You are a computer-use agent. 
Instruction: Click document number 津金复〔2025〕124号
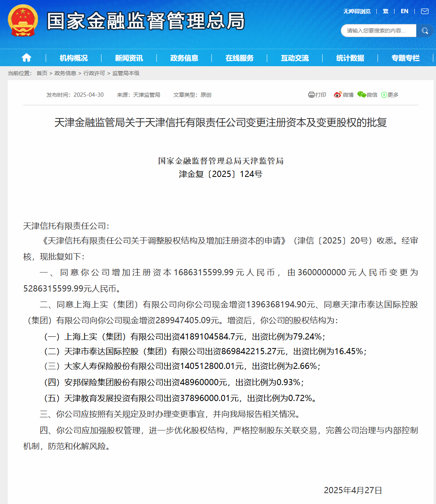click(x=221, y=174)
